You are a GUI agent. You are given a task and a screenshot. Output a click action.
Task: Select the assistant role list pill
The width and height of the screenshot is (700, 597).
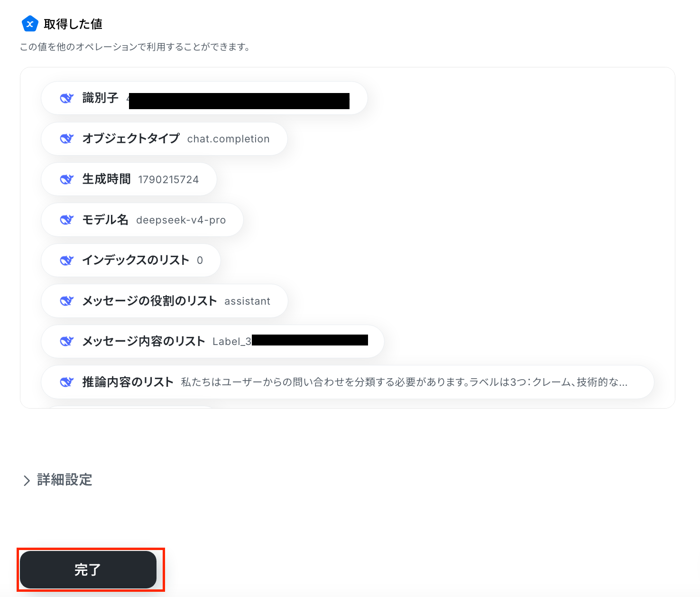pos(165,301)
